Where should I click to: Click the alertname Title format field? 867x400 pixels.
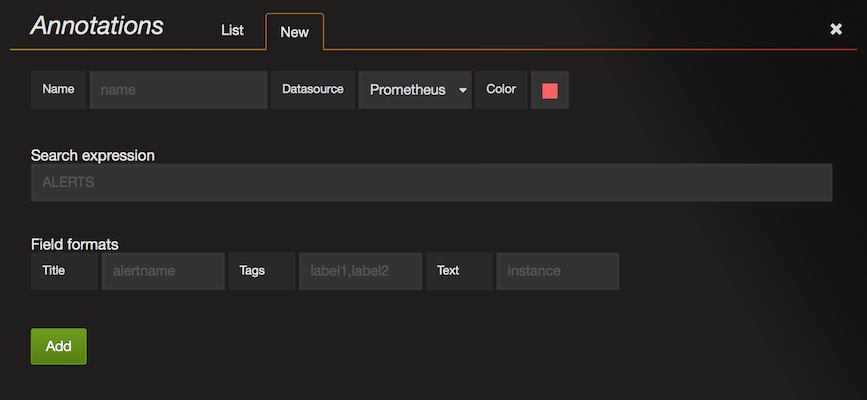[x=163, y=271]
